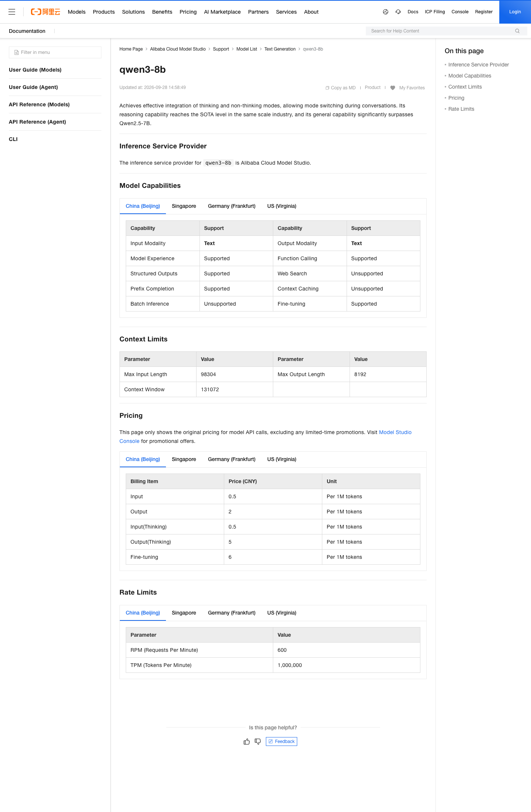Switch Model Capabilities to Singapore tab
Image resolution: width=531 pixels, height=812 pixels.
[x=184, y=206]
